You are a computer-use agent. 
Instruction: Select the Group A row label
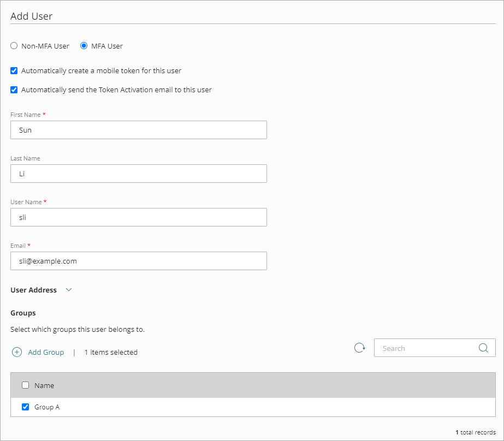pyautogui.click(x=47, y=407)
